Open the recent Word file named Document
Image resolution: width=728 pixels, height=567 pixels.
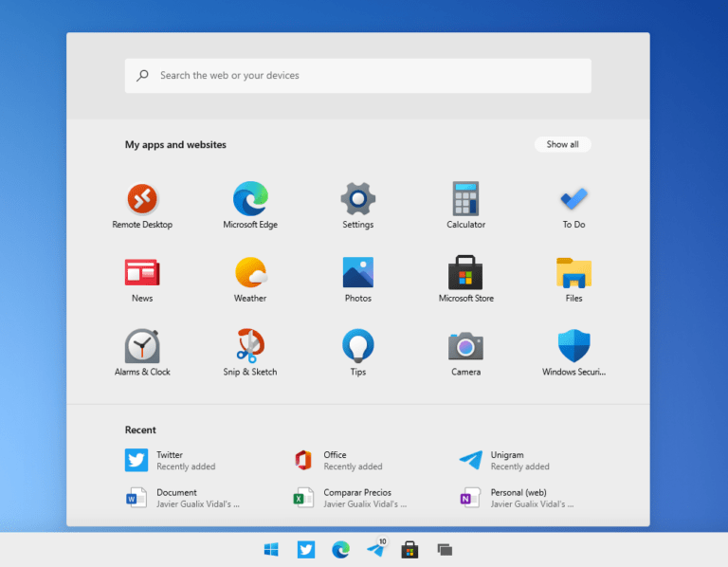click(182, 498)
